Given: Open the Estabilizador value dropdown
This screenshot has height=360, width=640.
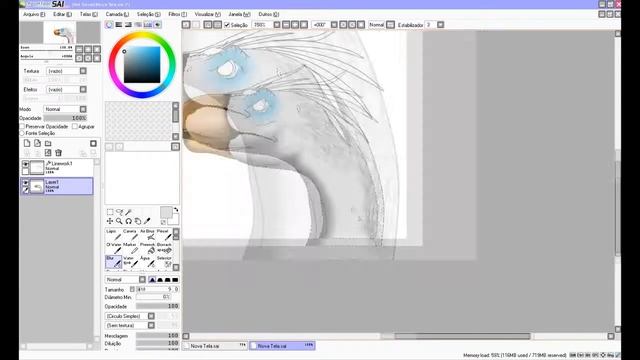Looking at the screenshot, I should [440, 25].
